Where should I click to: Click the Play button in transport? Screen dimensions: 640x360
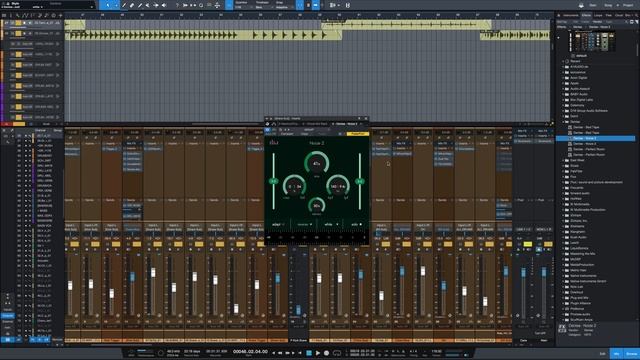(318, 353)
